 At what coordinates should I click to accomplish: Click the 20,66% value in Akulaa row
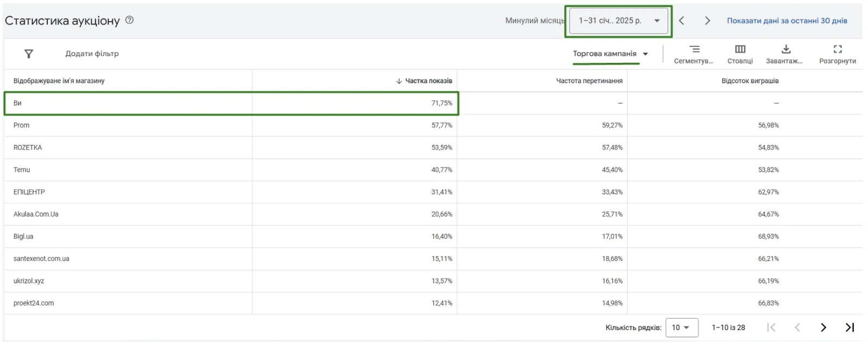click(x=442, y=214)
